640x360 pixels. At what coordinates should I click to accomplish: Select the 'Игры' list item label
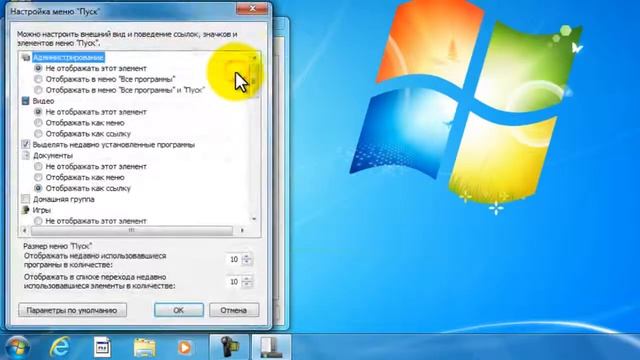(42, 210)
